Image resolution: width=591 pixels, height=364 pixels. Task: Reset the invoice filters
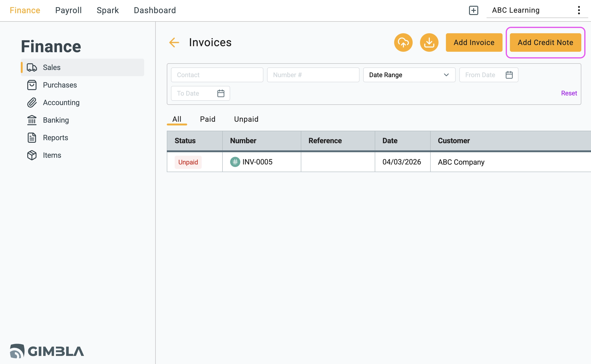[x=569, y=93]
